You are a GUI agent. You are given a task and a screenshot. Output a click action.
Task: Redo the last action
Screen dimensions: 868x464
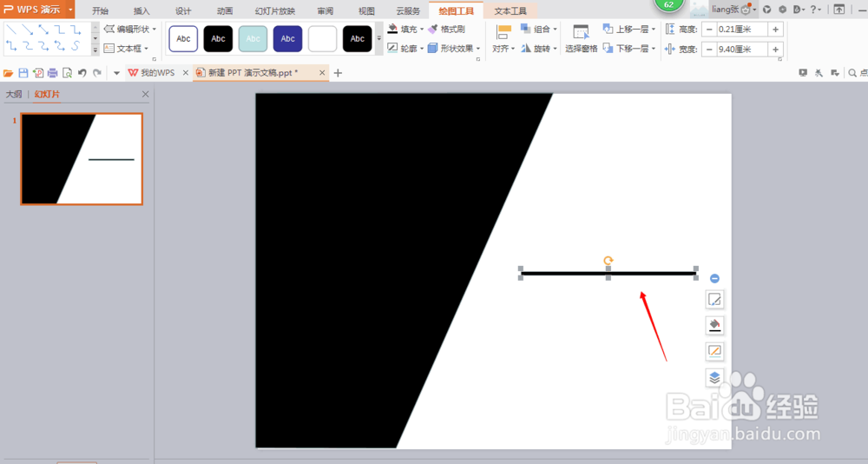click(97, 73)
